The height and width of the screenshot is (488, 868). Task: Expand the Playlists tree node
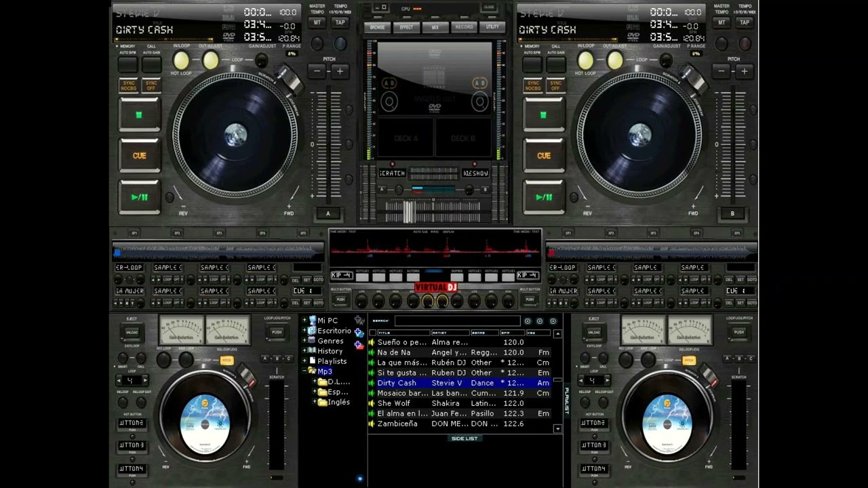click(x=304, y=361)
